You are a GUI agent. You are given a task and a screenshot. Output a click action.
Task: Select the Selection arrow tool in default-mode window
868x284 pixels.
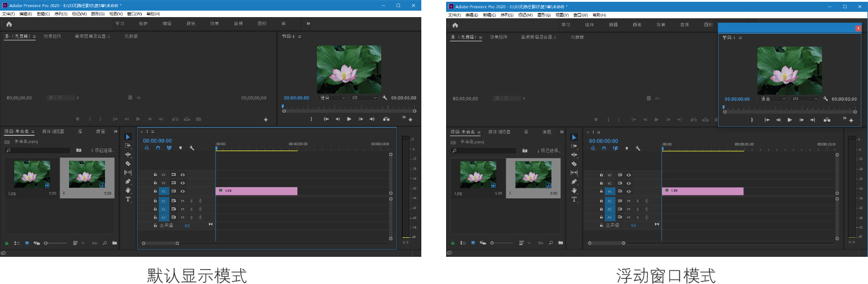coord(128,137)
